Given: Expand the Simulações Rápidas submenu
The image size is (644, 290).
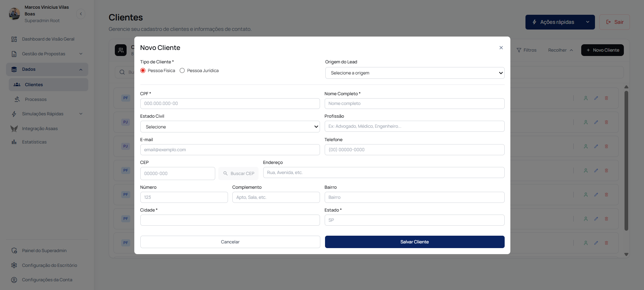Looking at the screenshot, I should [81, 114].
